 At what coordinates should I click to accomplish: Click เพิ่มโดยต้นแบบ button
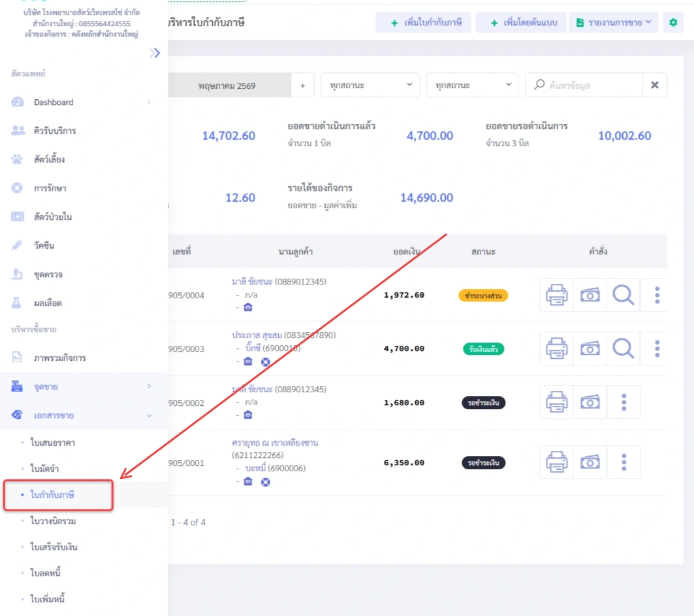coord(521,22)
